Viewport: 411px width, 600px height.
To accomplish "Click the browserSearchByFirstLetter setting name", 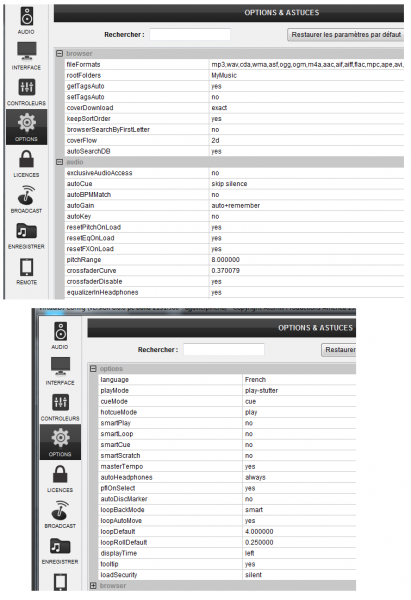I will coord(108,130).
